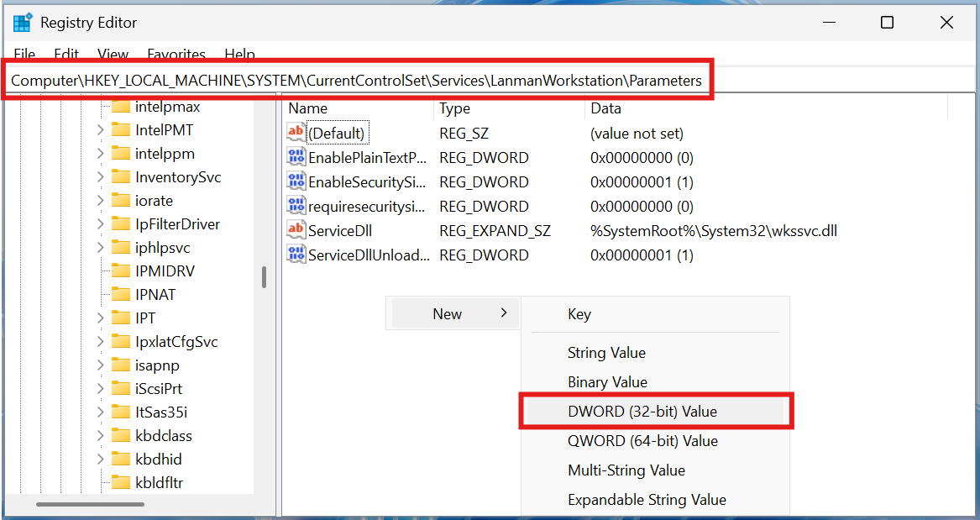This screenshot has width=980, height=520.
Task: Open the File menu
Action: pyautogui.click(x=24, y=54)
